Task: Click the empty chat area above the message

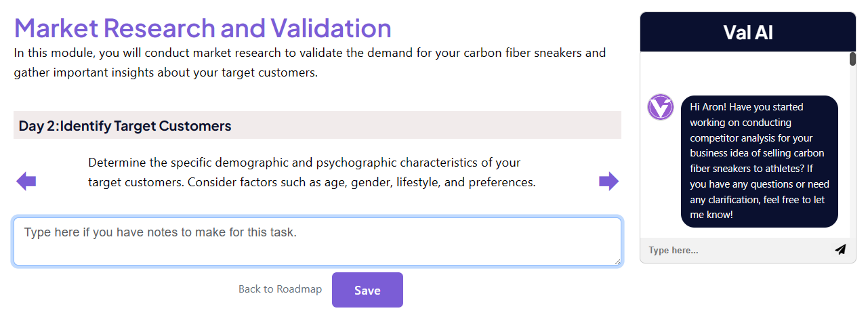Action: point(745,73)
